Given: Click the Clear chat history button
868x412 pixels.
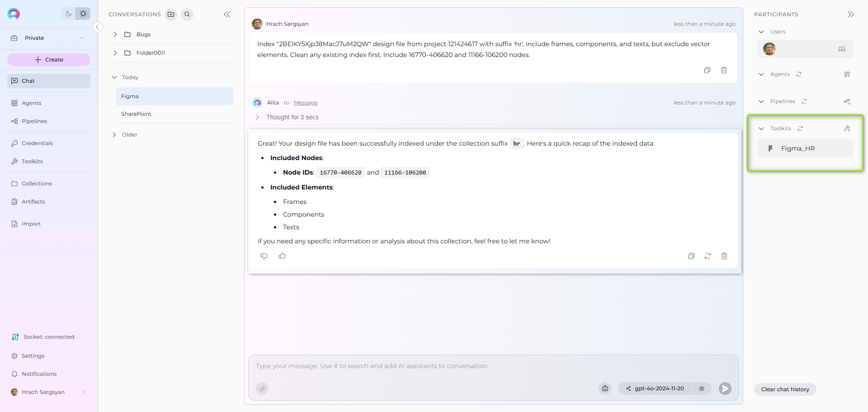Looking at the screenshot, I should [x=785, y=389].
